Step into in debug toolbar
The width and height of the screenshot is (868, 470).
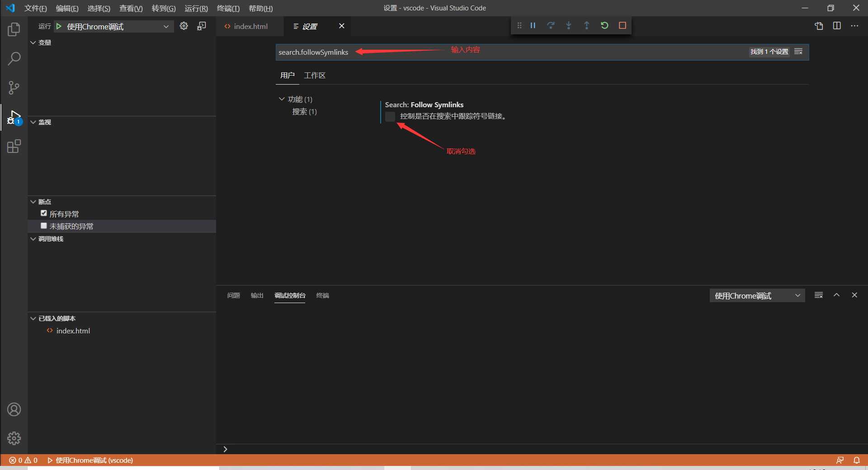[x=569, y=25]
